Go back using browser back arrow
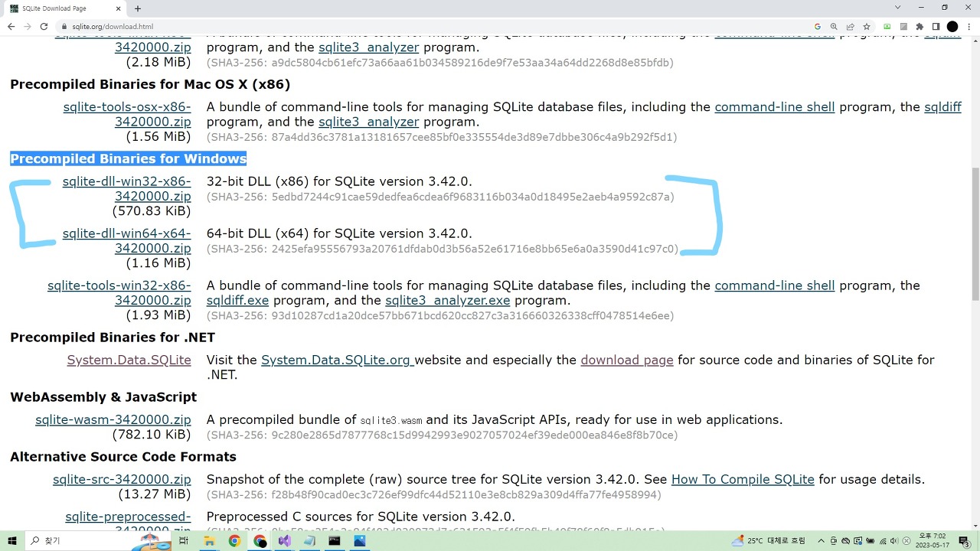This screenshot has height=551, width=980. click(11, 27)
